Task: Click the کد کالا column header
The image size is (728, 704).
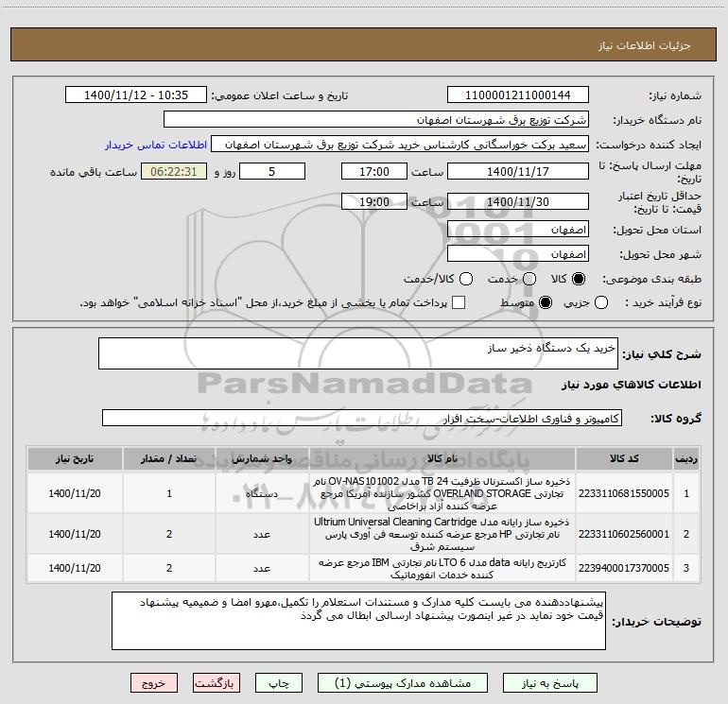Action: [x=624, y=458]
